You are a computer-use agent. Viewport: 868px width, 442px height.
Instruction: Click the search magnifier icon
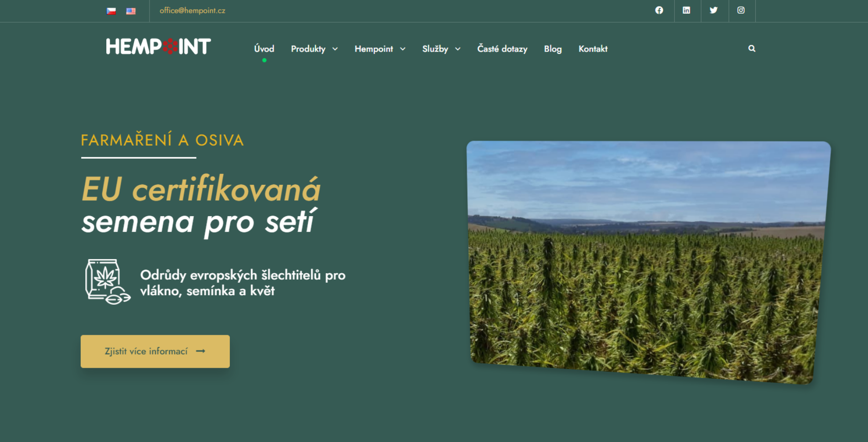752,48
